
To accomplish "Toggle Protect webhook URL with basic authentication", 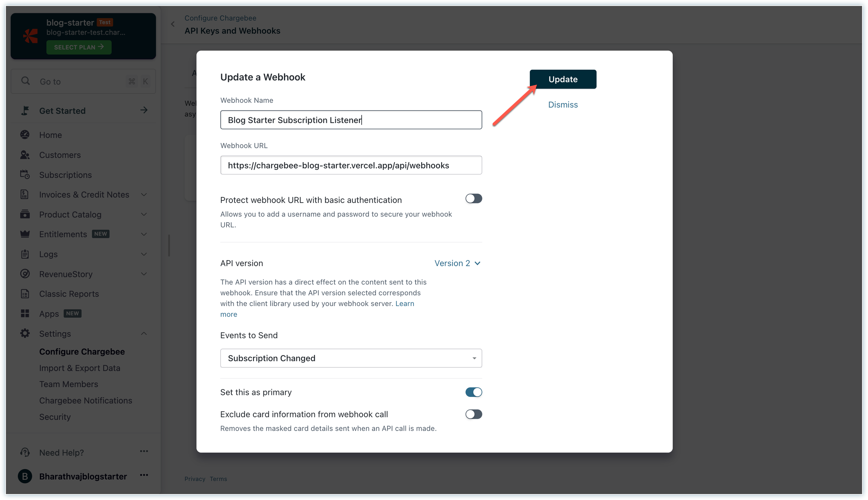I will (473, 199).
